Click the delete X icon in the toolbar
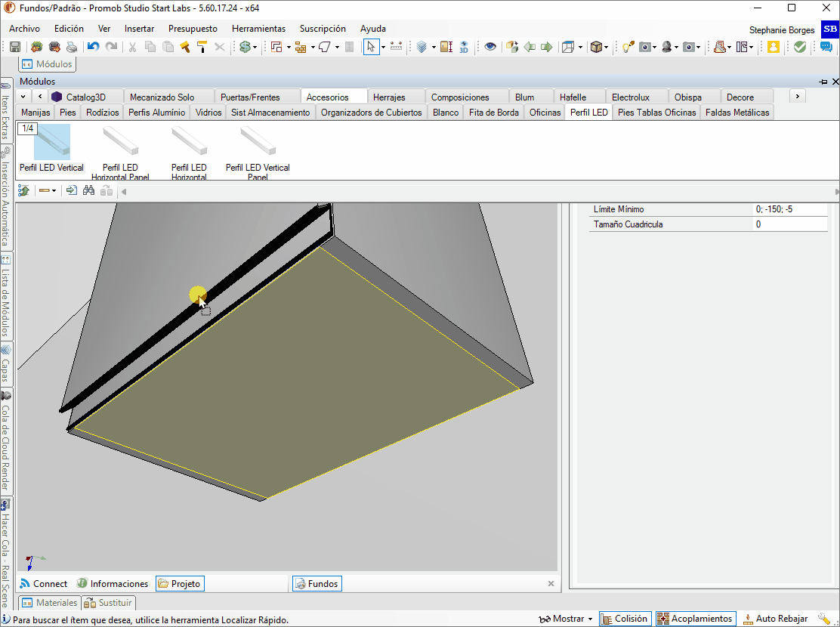Screen dimensions: 840x627 (220, 47)
